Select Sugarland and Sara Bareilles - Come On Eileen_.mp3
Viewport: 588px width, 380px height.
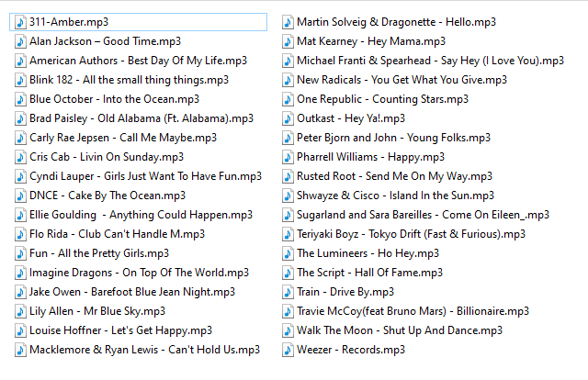point(423,215)
